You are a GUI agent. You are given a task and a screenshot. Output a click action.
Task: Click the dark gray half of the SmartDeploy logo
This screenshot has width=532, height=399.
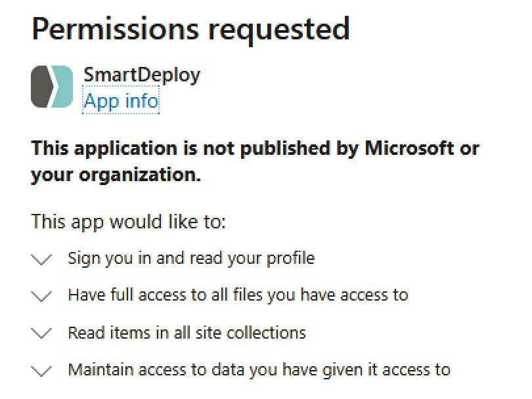pyautogui.click(x=42, y=87)
